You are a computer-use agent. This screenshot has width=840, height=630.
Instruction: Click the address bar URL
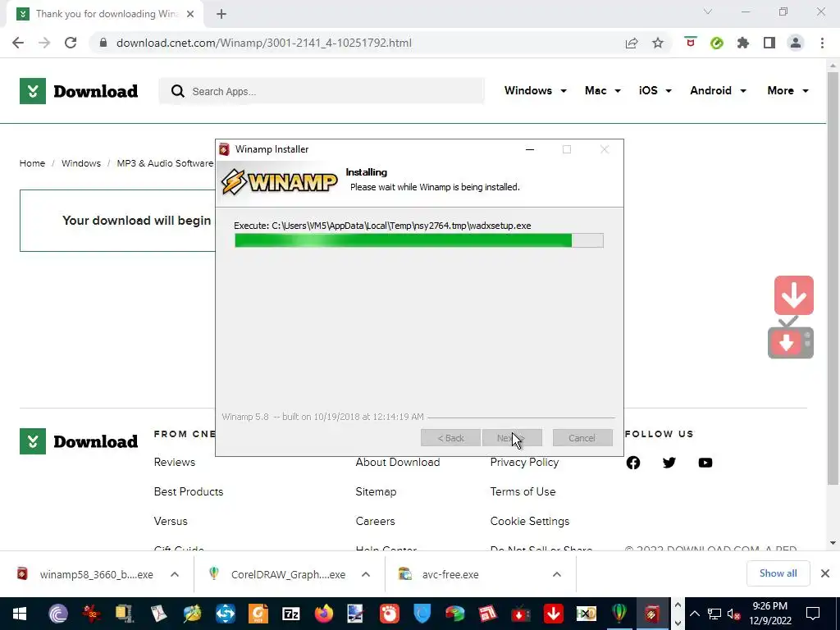[264, 43]
